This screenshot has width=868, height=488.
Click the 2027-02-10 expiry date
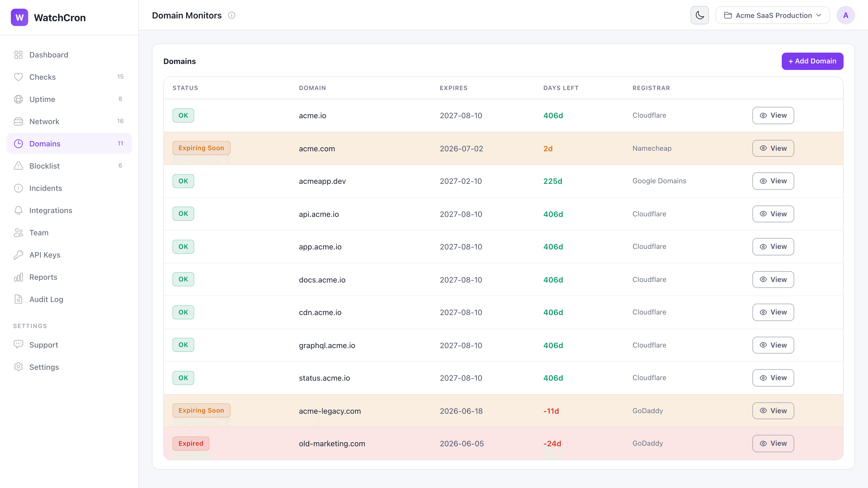tap(461, 181)
